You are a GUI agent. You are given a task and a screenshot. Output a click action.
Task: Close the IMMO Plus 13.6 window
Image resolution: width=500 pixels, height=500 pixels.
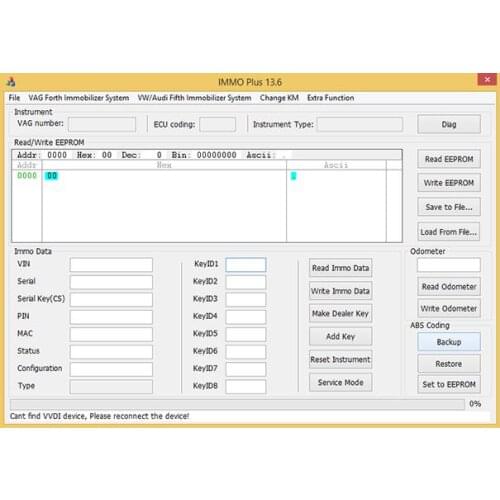click(x=487, y=80)
